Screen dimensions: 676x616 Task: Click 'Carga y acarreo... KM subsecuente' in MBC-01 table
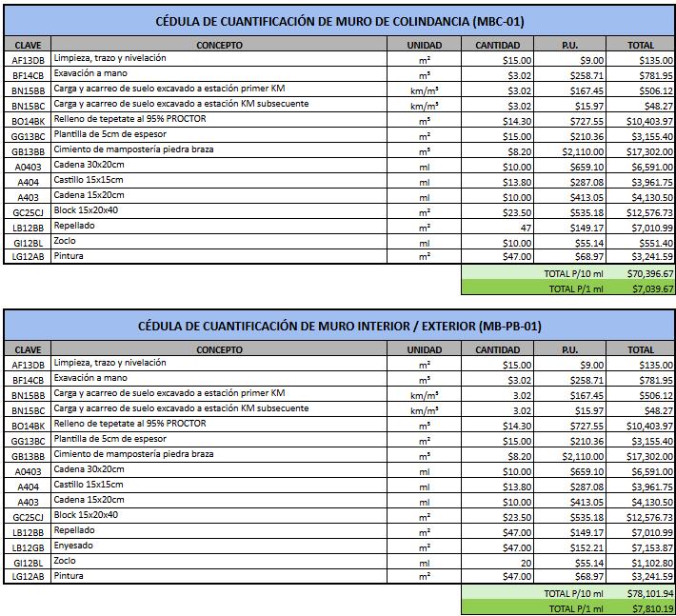click(x=219, y=104)
